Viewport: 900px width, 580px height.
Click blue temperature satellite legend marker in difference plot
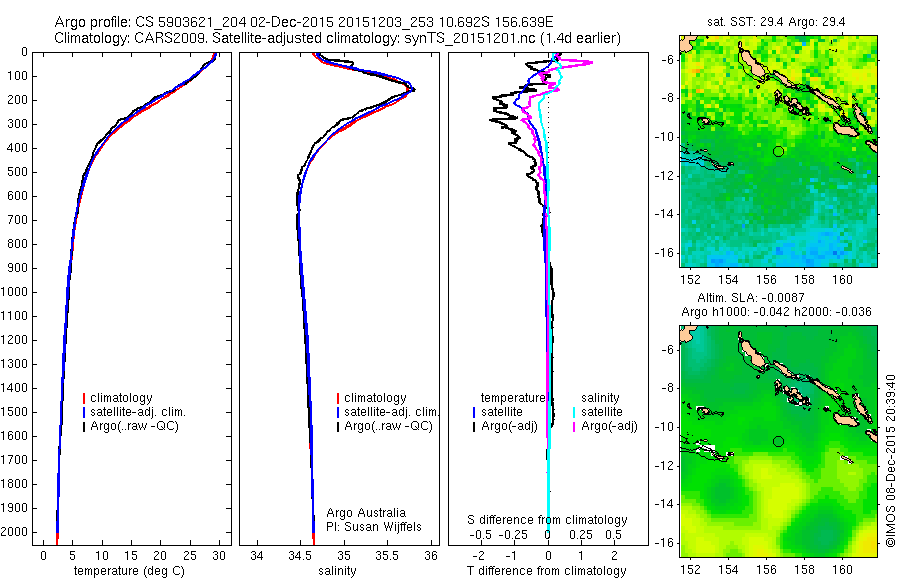[x=474, y=412]
